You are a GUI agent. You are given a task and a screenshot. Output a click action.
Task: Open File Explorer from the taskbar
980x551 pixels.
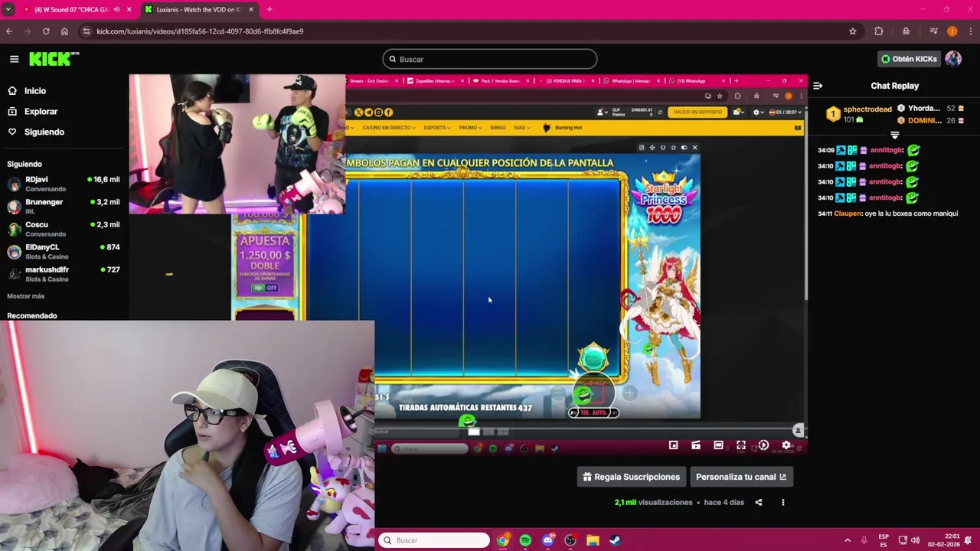593,540
